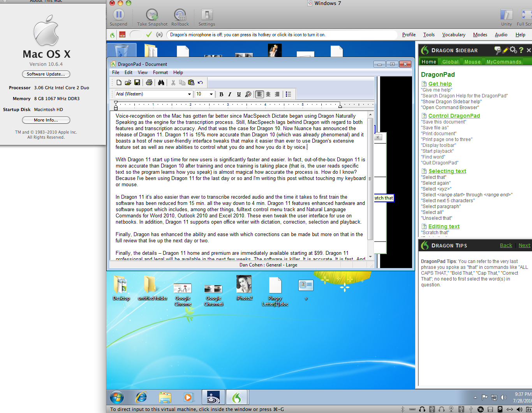Click the Find binoculars icon in DragonPad

(161, 83)
